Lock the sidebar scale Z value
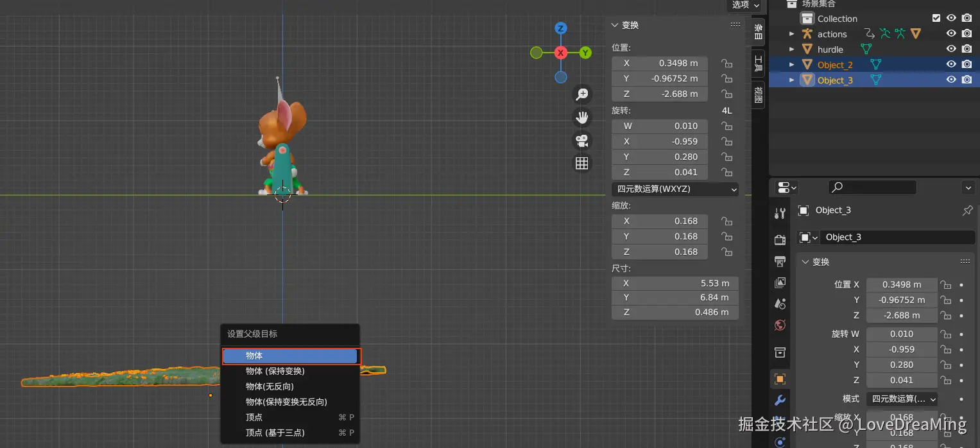Screen dimensions: 980x448 point(726,252)
